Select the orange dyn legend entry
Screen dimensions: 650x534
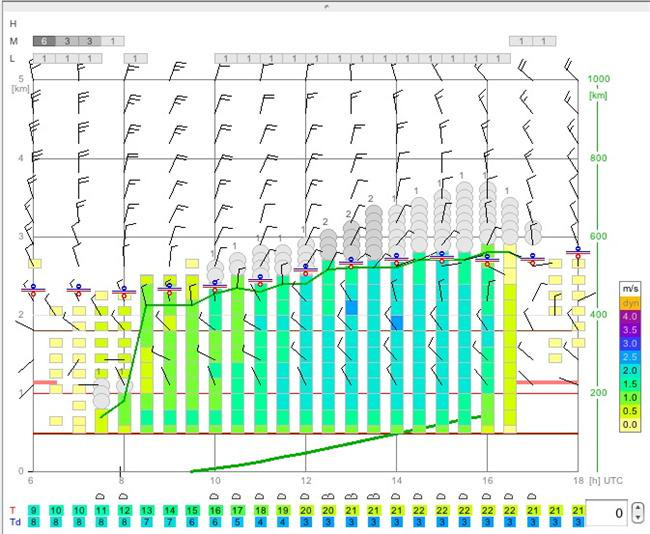[629, 303]
